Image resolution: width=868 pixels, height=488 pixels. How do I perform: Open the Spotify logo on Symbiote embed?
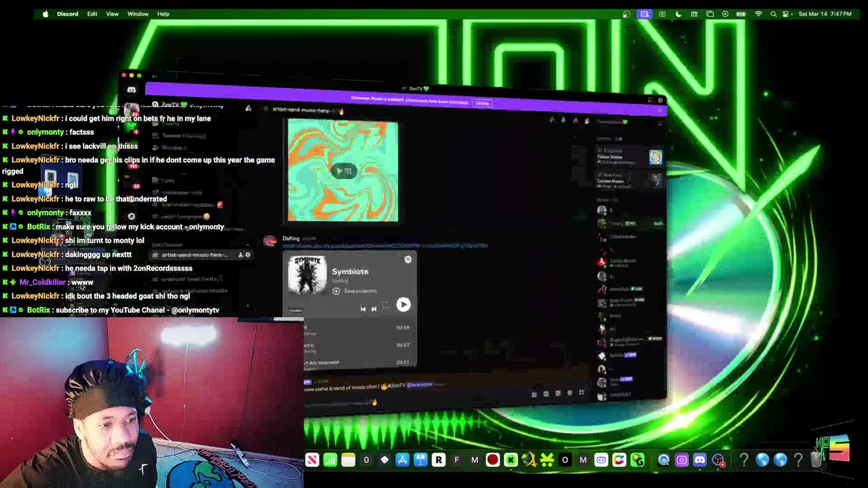pyautogui.click(x=408, y=260)
